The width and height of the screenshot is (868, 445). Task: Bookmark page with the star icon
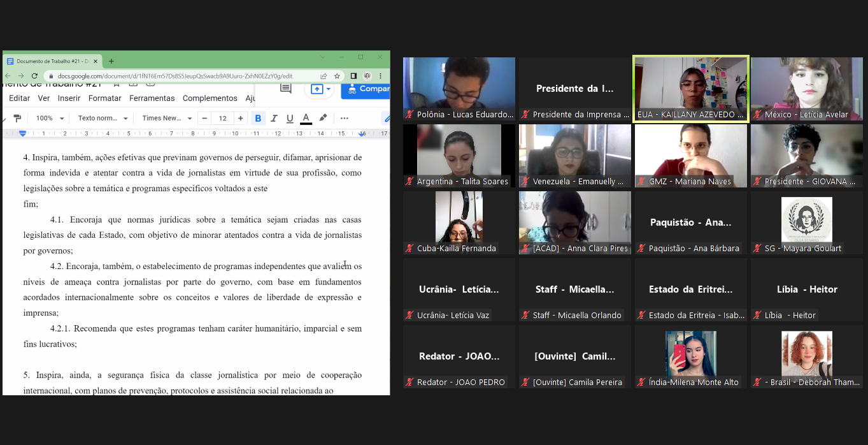coord(337,76)
